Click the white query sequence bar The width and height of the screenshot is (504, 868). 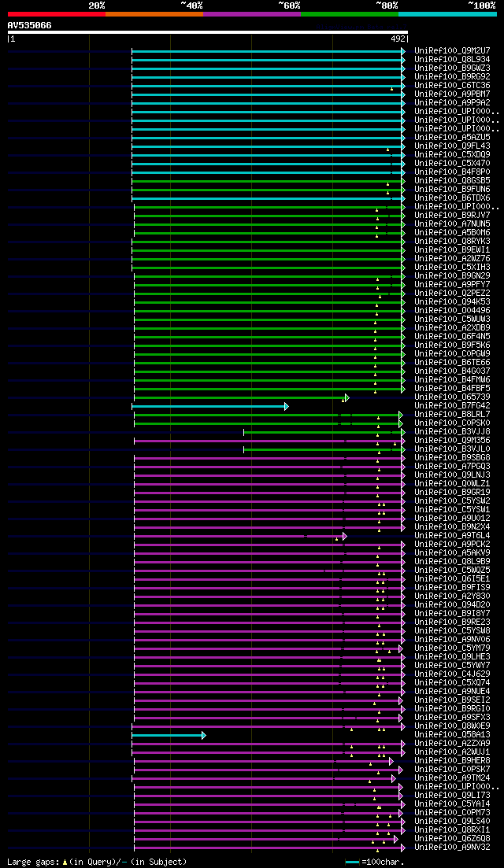click(208, 33)
